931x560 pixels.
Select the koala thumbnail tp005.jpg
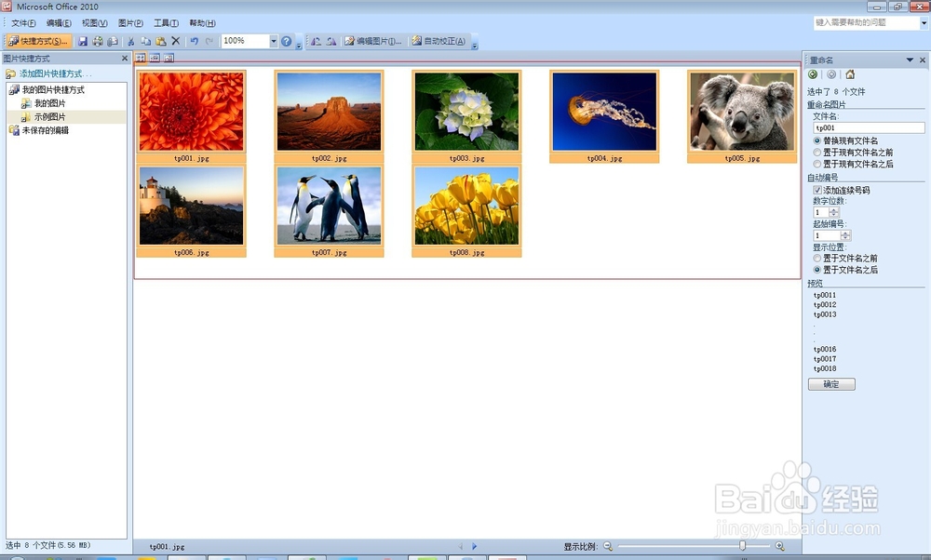(x=742, y=117)
